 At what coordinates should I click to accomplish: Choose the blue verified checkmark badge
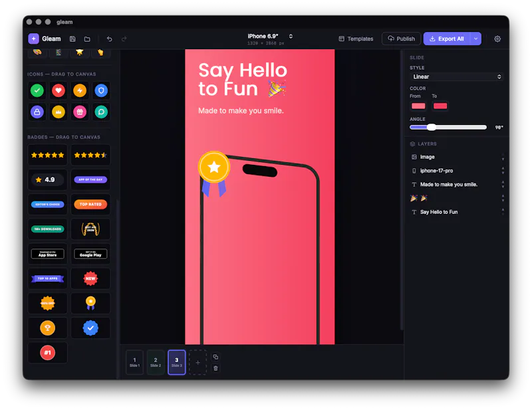90,328
